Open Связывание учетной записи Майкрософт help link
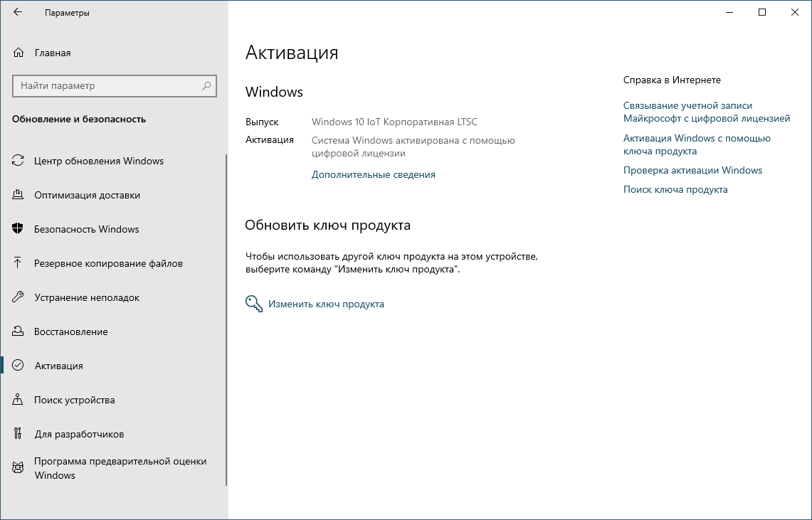The height and width of the screenshot is (520, 812). [707, 112]
